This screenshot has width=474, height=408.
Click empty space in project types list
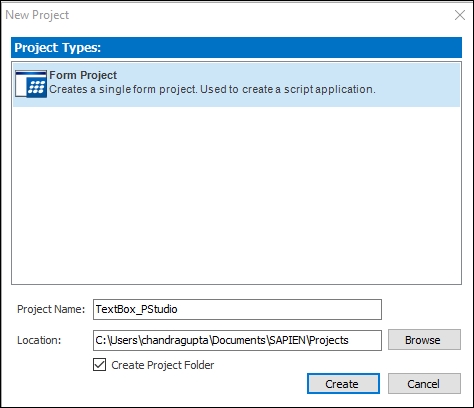(236, 195)
